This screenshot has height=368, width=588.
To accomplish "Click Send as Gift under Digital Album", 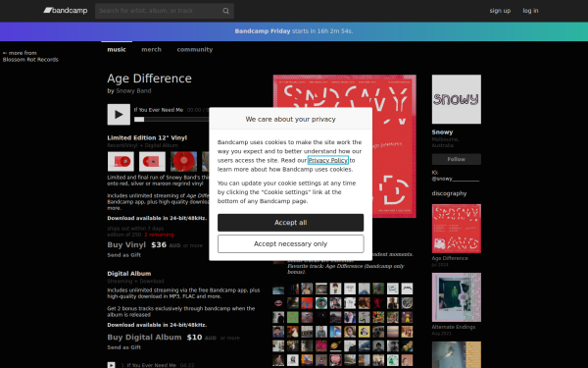I will pyautogui.click(x=124, y=347).
